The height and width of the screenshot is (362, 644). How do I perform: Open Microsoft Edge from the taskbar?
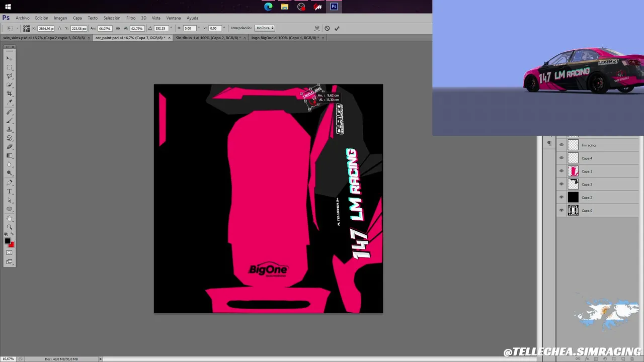click(268, 7)
